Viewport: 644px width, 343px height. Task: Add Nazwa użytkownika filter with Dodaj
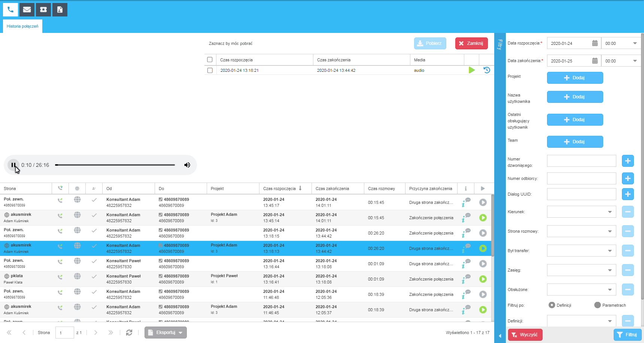[575, 97]
